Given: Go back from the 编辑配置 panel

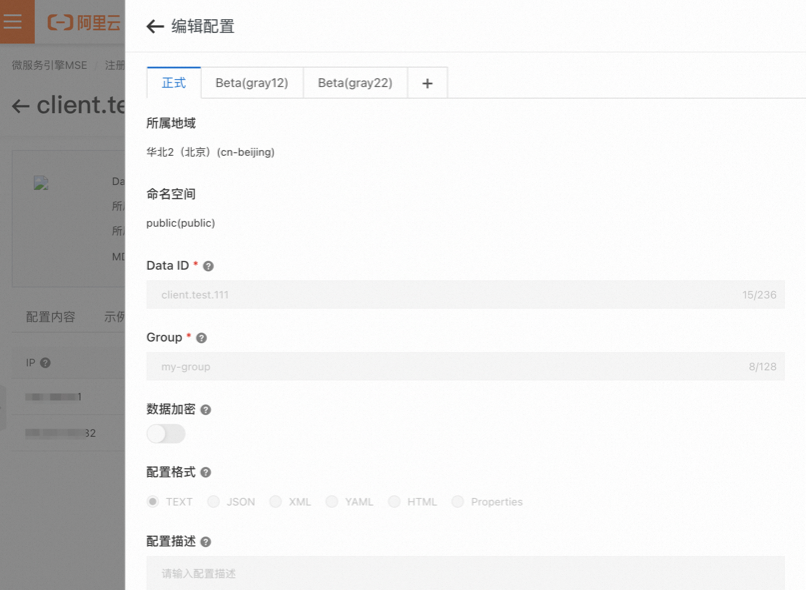Looking at the screenshot, I should point(155,26).
